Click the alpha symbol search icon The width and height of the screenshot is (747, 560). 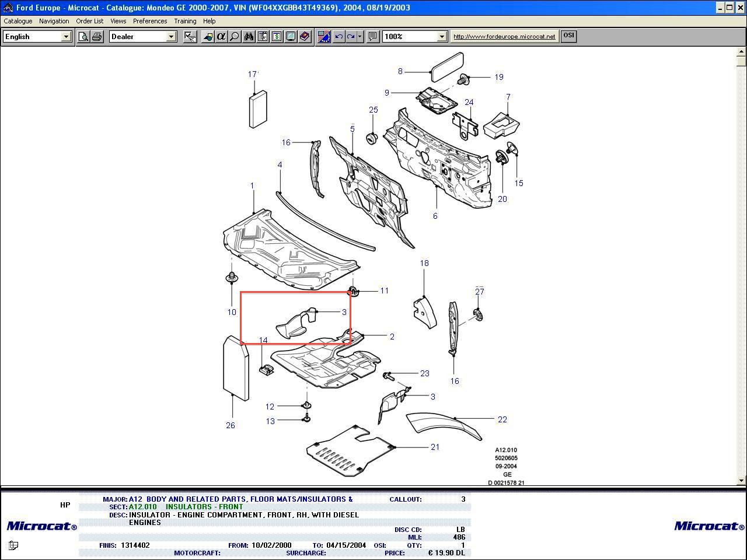221,37
